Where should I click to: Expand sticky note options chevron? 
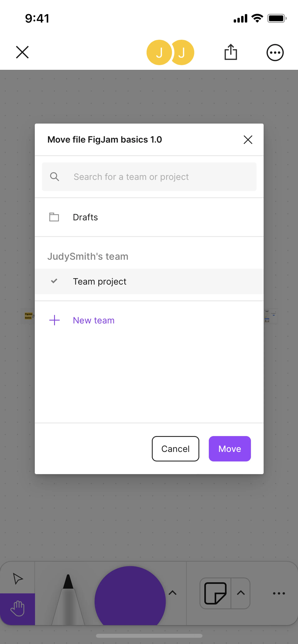click(x=241, y=593)
